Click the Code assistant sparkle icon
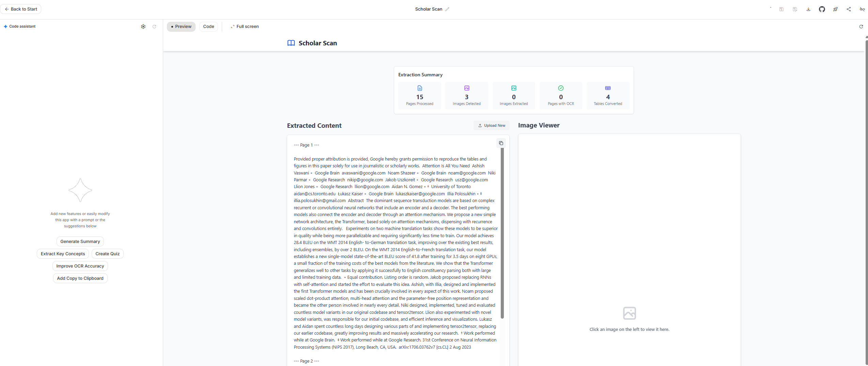Image resolution: width=868 pixels, height=366 pixels. pyautogui.click(x=5, y=27)
